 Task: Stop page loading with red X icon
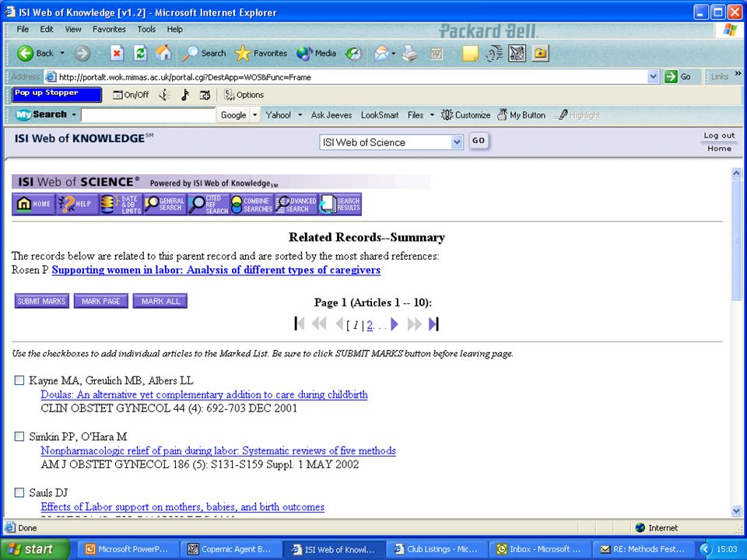point(117,54)
